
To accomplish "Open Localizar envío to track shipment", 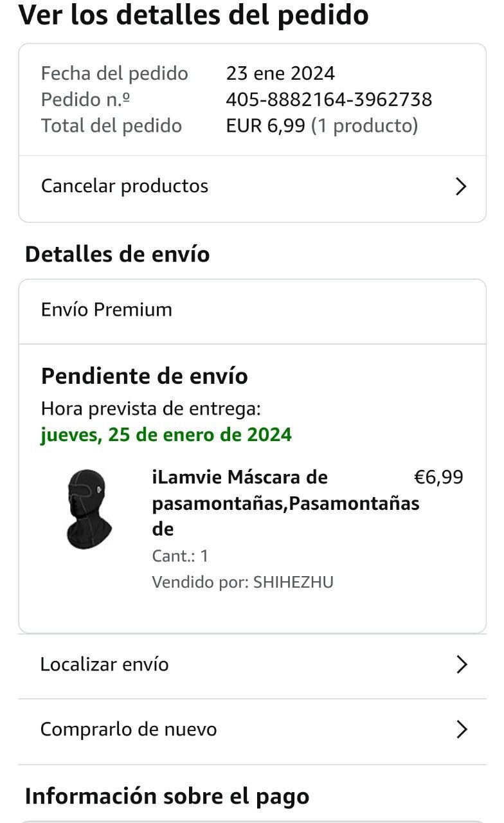I will (x=105, y=664).
